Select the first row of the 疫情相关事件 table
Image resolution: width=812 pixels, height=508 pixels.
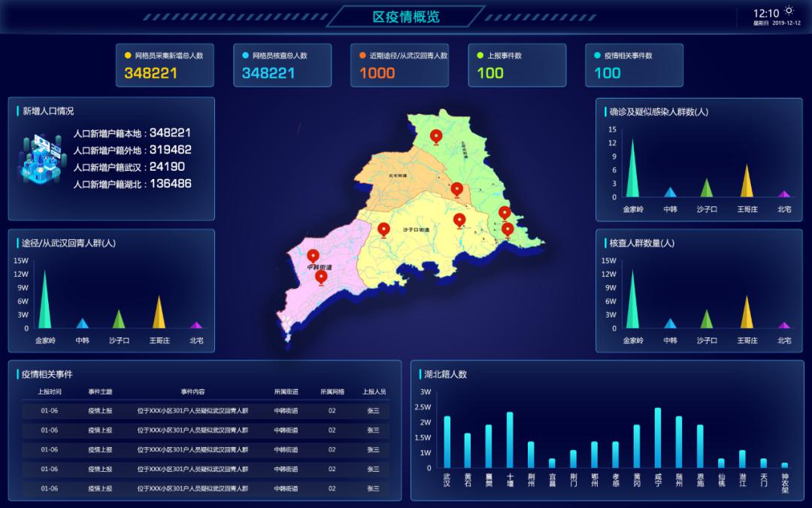pos(205,411)
